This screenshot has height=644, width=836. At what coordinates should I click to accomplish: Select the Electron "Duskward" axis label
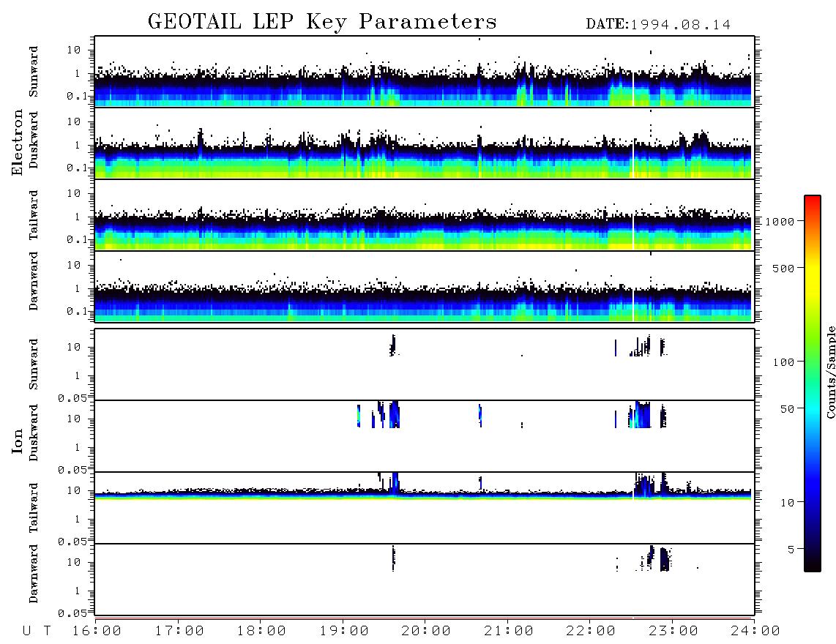pyautogui.click(x=34, y=140)
